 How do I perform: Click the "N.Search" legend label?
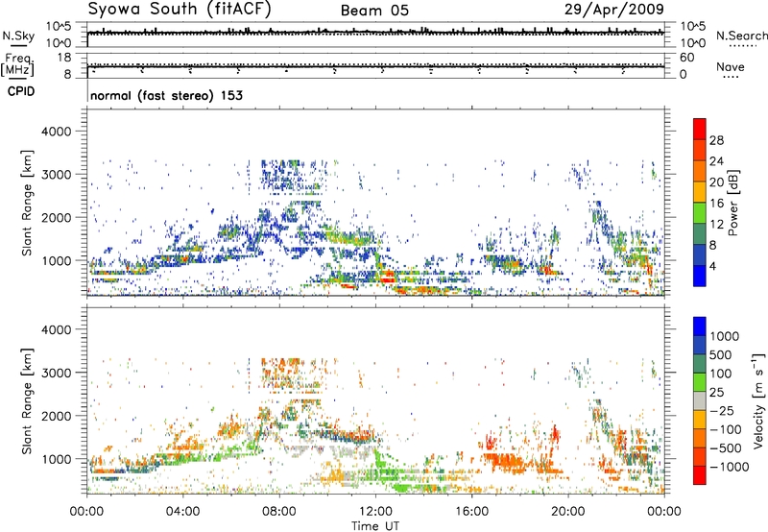[x=742, y=36]
